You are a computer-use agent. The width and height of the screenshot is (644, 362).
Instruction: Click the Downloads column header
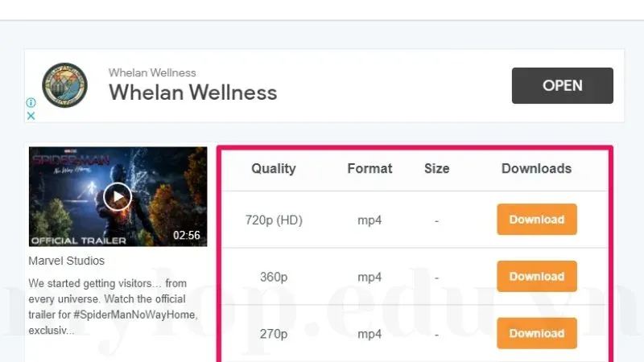point(536,169)
